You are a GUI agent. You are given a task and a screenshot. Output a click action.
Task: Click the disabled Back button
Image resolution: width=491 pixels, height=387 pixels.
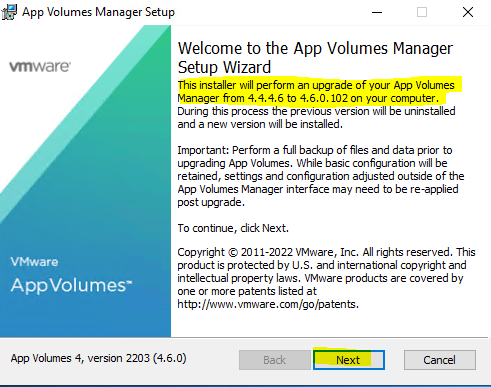pyautogui.click(x=274, y=360)
